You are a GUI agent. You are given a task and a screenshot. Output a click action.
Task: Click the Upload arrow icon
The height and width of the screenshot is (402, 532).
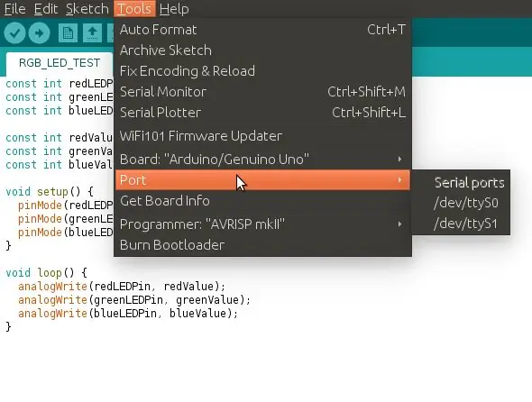click(x=40, y=33)
